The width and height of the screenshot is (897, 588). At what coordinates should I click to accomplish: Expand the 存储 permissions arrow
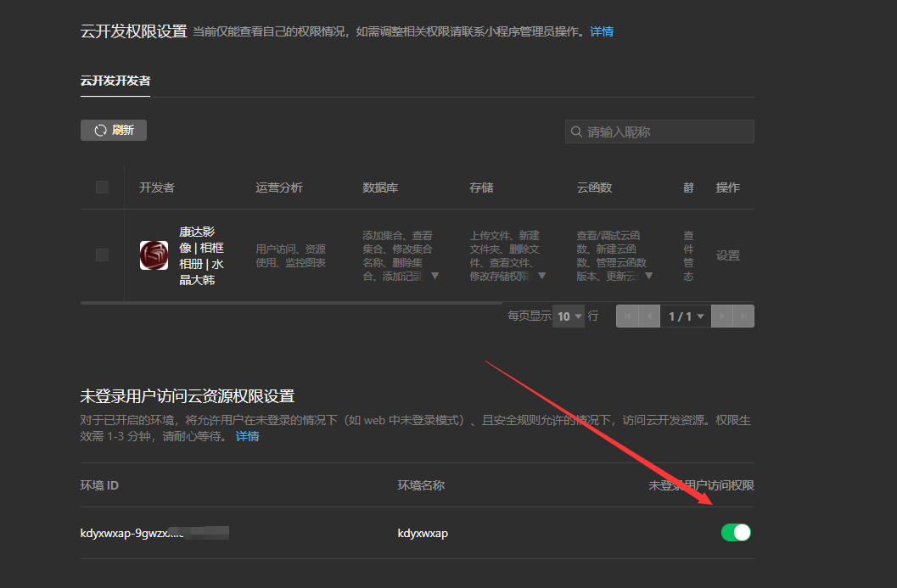click(541, 276)
